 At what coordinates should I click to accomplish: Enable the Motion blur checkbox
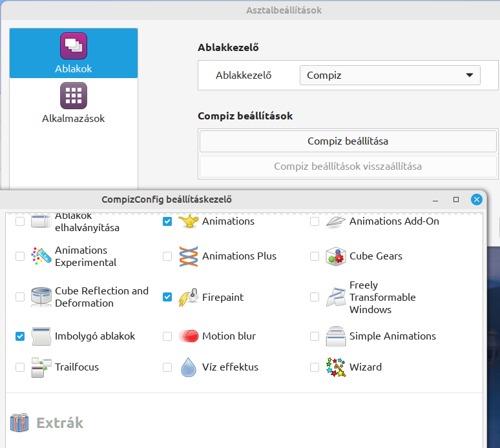tap(167, 336)
